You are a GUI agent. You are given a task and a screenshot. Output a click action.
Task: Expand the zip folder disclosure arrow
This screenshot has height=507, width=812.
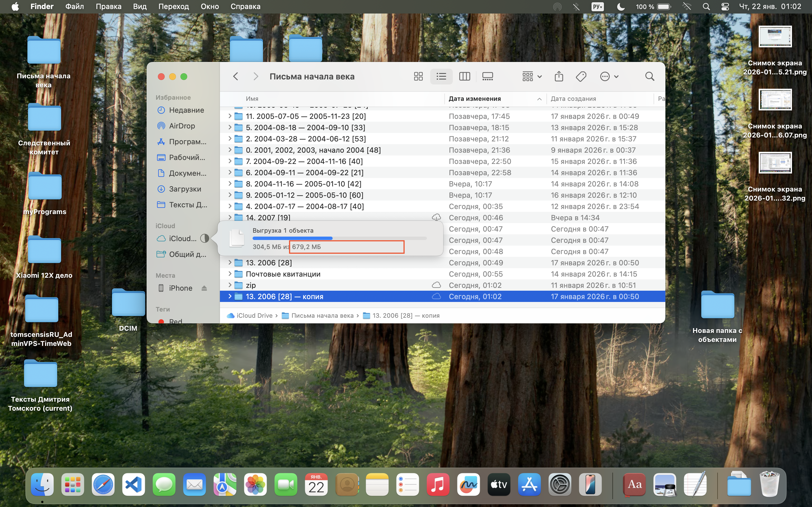(x=230, y=285)
